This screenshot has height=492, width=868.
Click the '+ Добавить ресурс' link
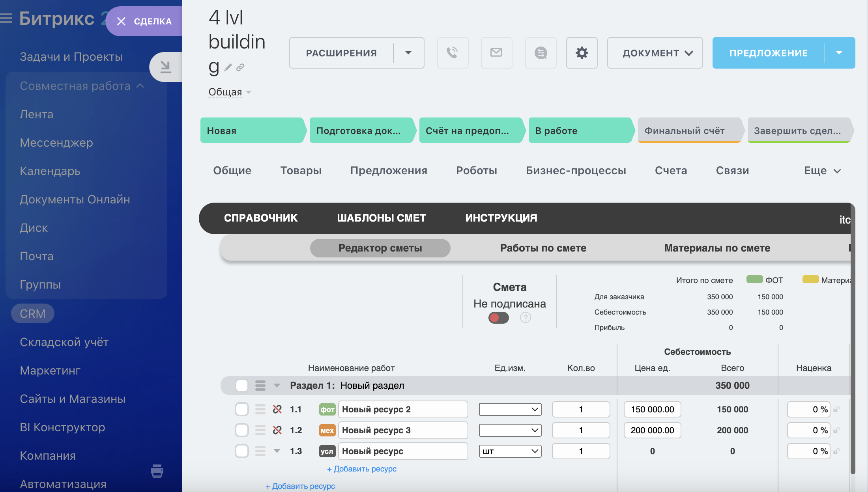(x=361, y=469)
